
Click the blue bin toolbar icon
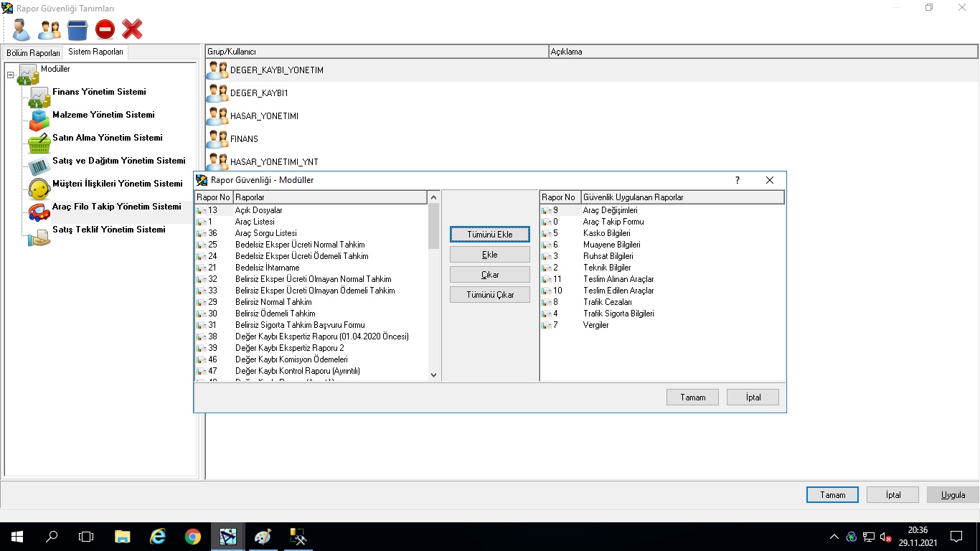pos(77,29)
